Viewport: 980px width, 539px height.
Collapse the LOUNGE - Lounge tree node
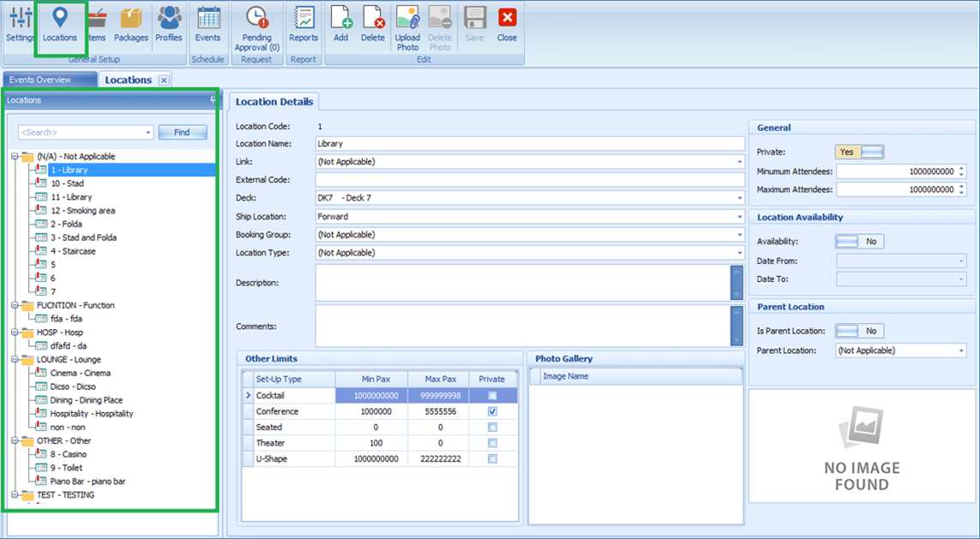point(15,360)
